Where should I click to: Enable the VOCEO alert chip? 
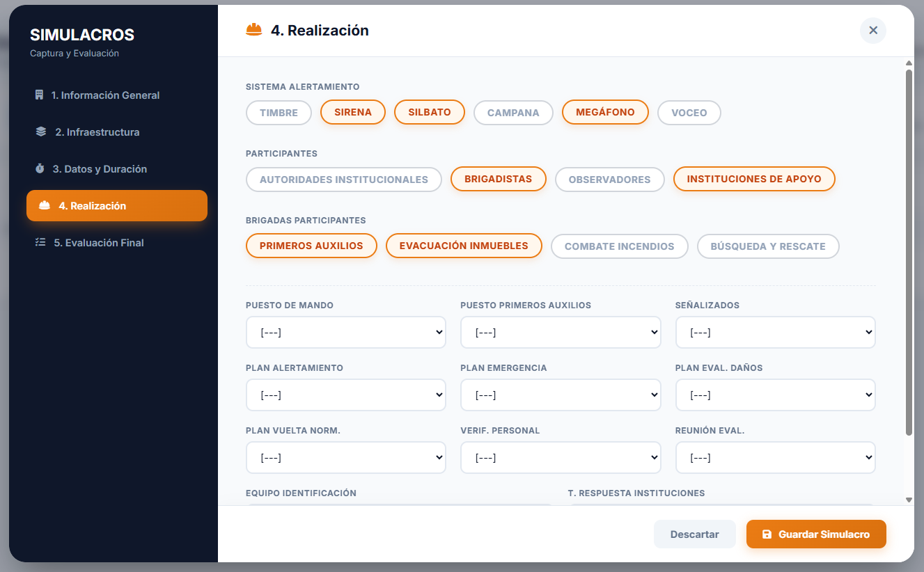tap(689, 113)
